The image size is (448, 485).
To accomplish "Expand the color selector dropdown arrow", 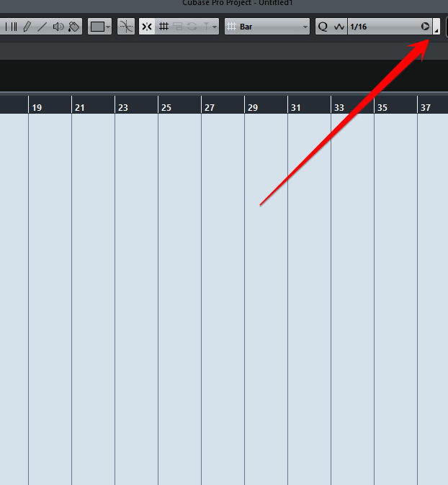I will (x=108, y=27).
